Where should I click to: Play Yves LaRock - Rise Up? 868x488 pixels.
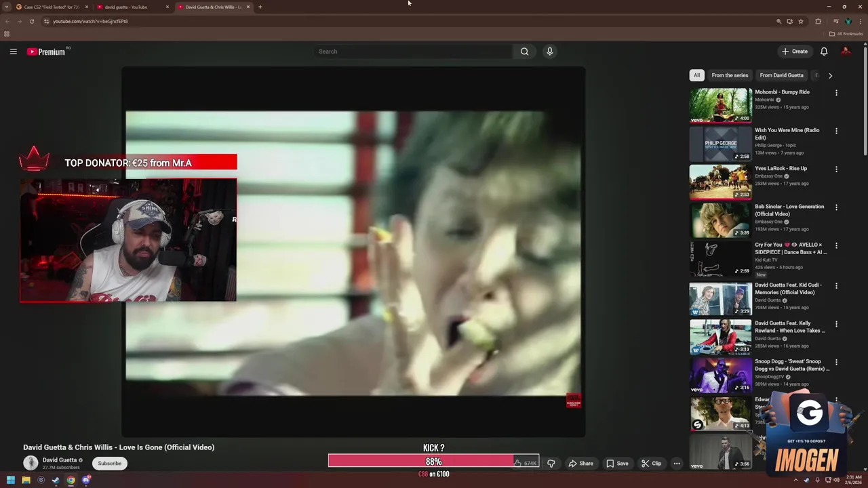(x=721, y=182)
